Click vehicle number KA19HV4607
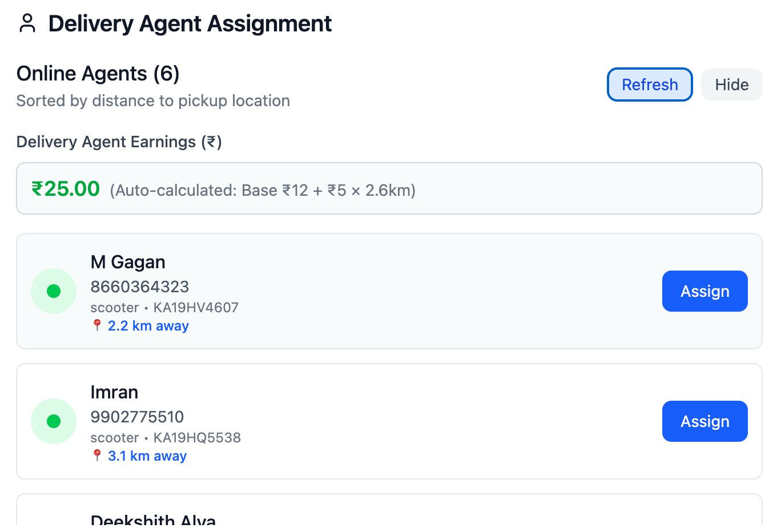 [x=196, y=308]
